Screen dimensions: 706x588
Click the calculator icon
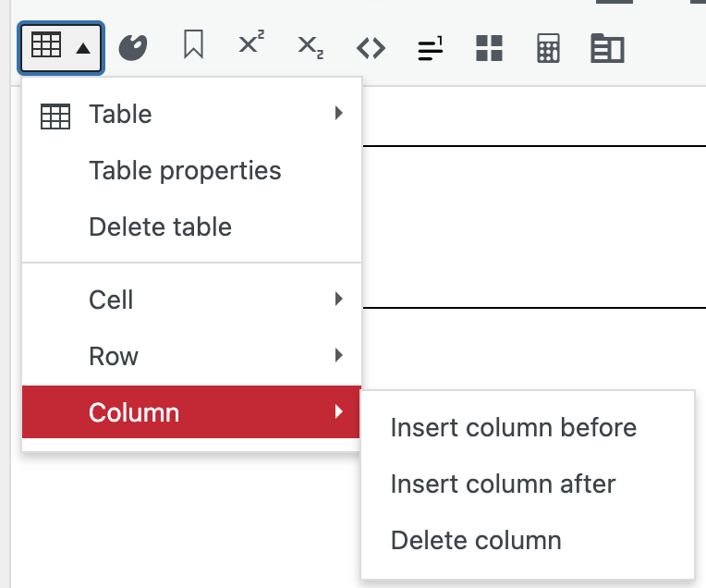548,47
